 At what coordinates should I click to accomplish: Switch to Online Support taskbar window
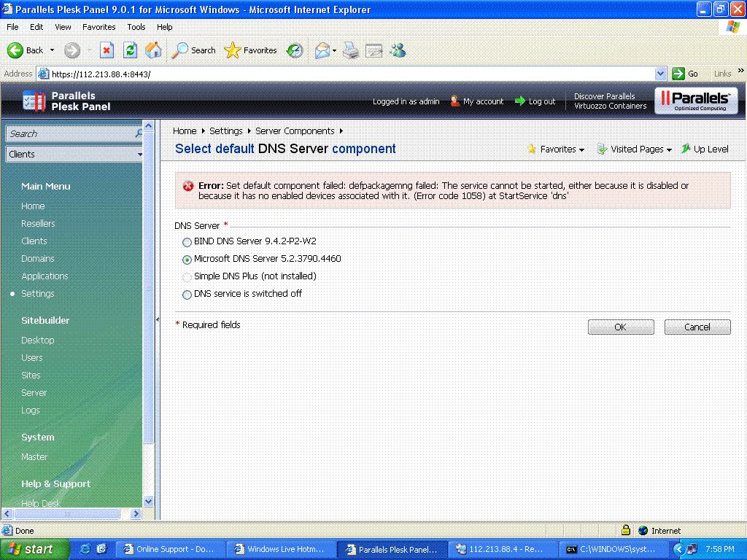171,549
